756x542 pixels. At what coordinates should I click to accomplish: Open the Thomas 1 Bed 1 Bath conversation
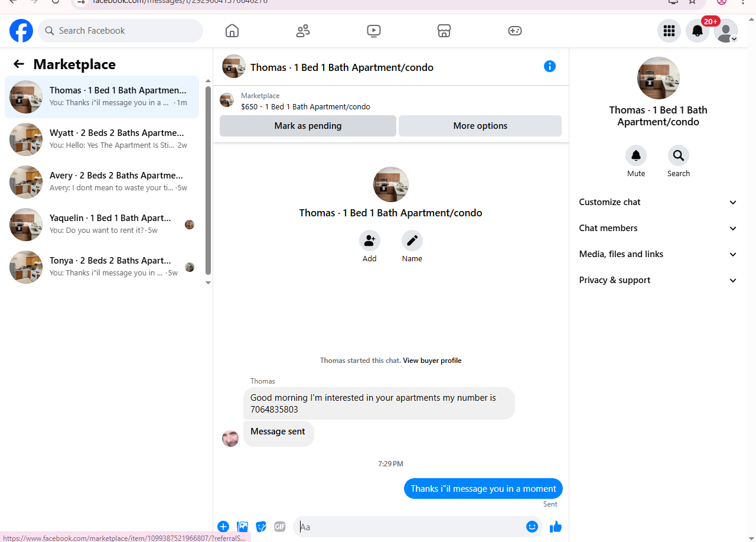[x=102, y=97]
